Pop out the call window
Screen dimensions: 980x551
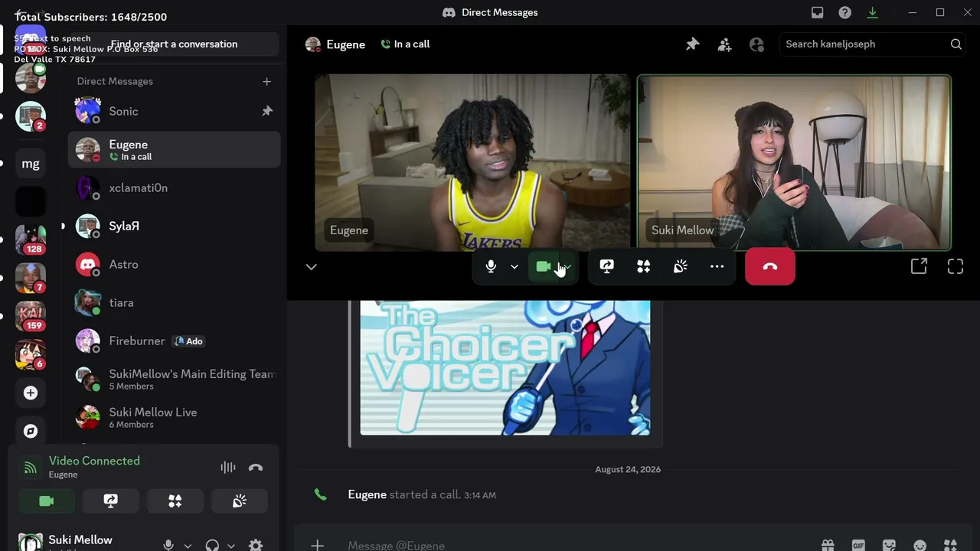point(919,266)
